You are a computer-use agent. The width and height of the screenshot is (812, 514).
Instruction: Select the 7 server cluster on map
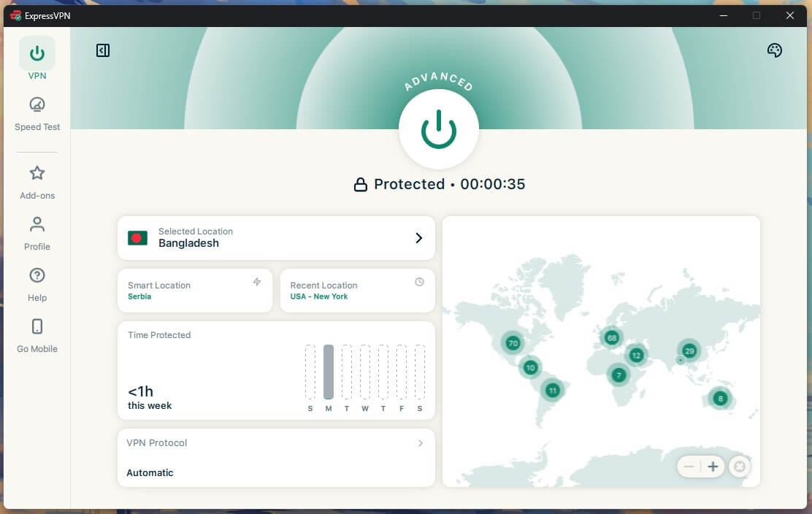618,375
